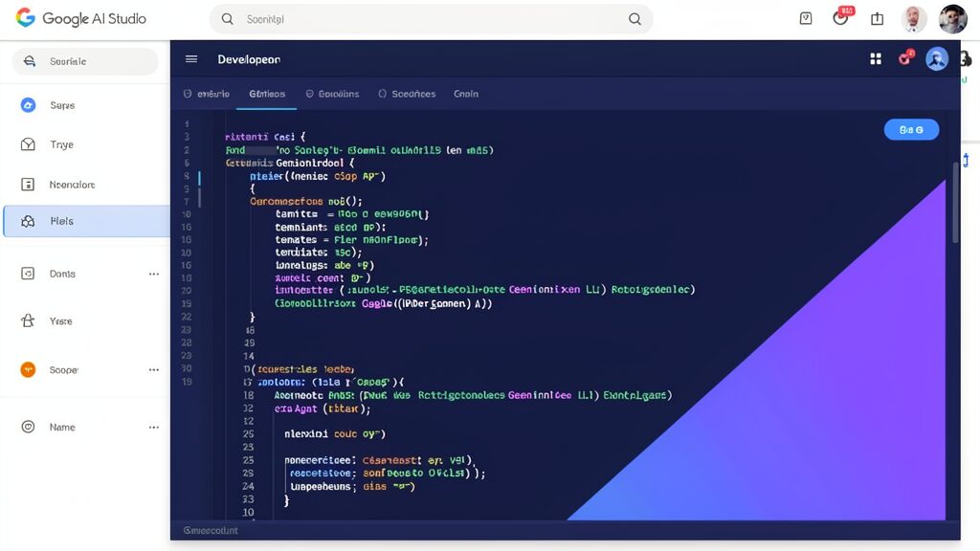Expand the Soope three-dot menu

click(x=154, y=370)
